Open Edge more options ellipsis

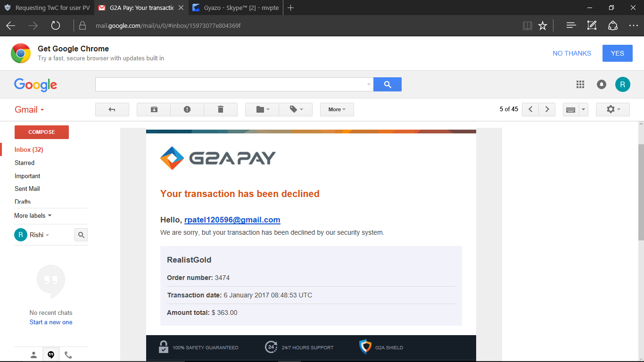[x=634, y=25]
